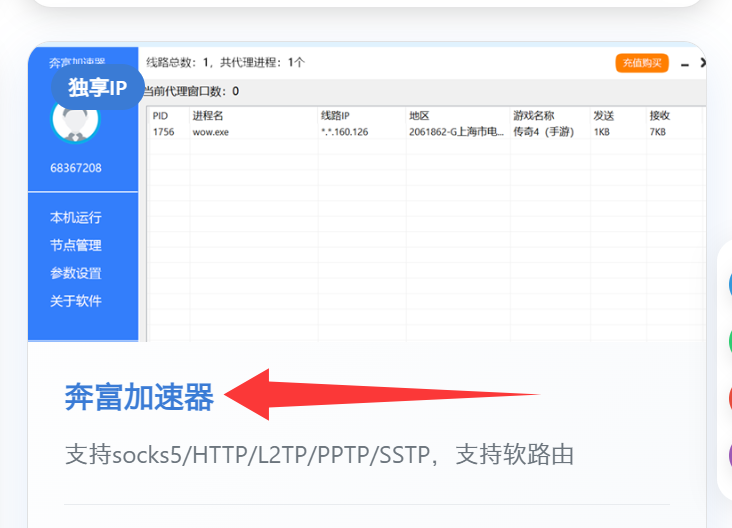Click the orange 充值购买 button
The width and height of the screenshot is (732, 528).
point(642,63)
